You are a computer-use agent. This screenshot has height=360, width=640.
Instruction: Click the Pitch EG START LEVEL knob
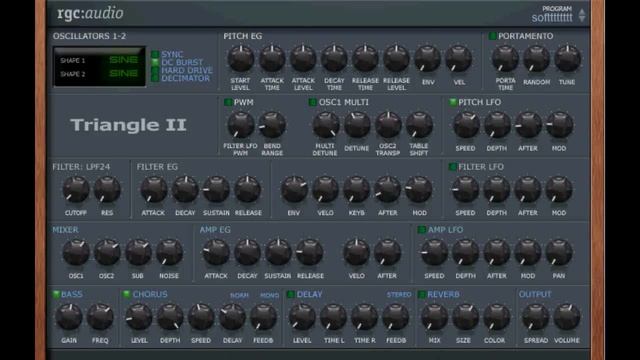tap(240, 59)
